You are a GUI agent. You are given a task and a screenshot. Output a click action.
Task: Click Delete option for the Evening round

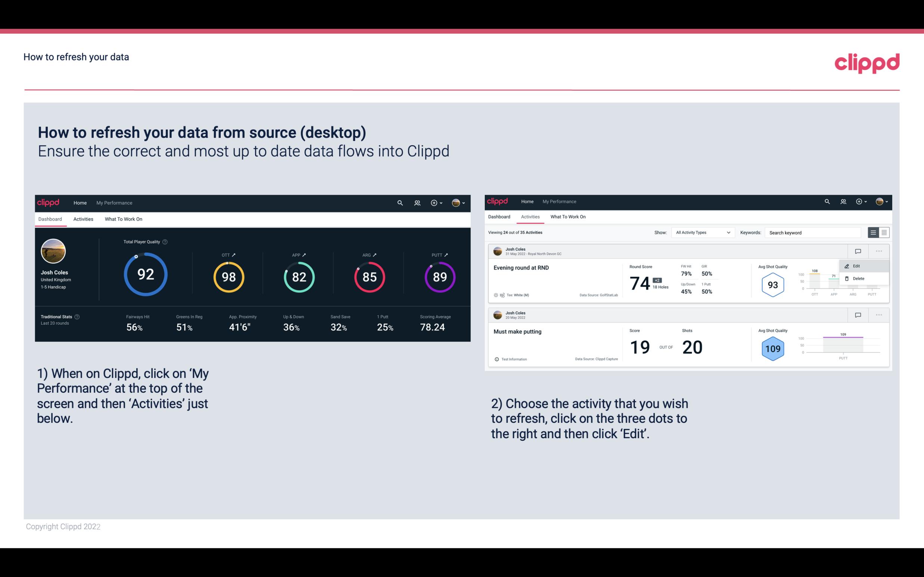coord(858,278)
